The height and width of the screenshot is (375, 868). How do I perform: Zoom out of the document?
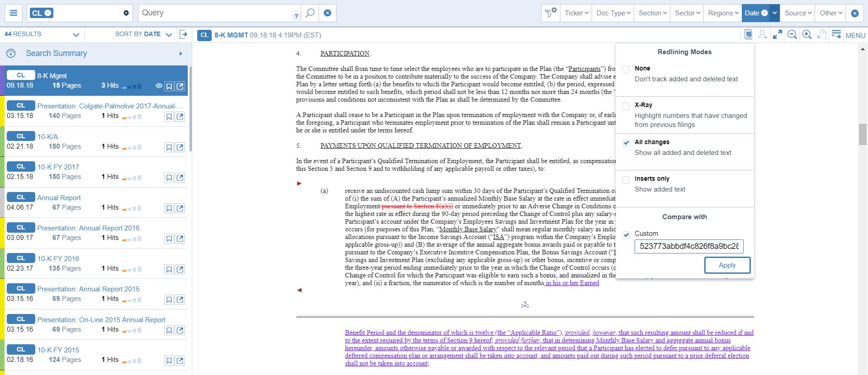click(x=792, y=35)
